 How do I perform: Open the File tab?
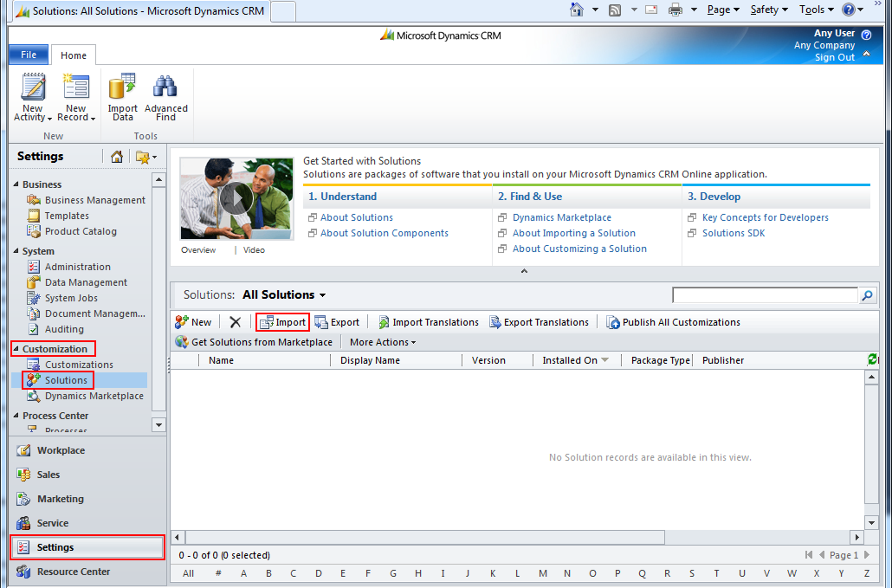pos(29,55)
